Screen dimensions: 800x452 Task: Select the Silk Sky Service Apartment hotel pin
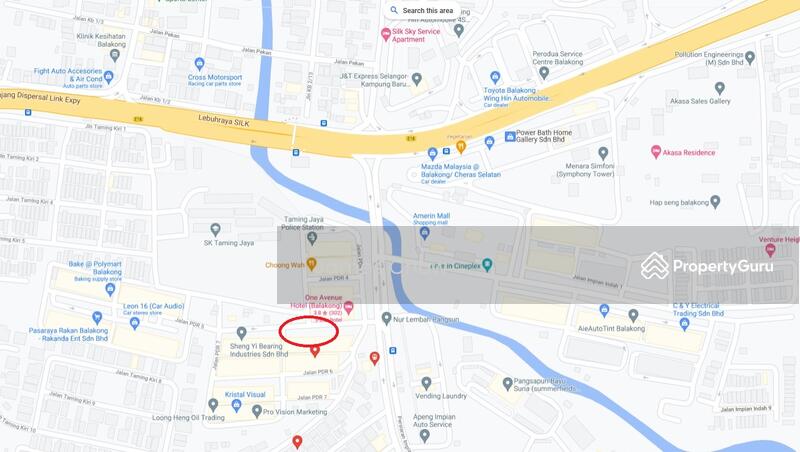[x=386, y=34]
